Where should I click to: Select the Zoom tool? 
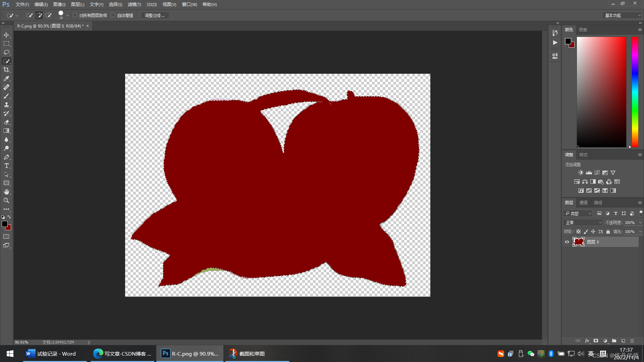6,200
